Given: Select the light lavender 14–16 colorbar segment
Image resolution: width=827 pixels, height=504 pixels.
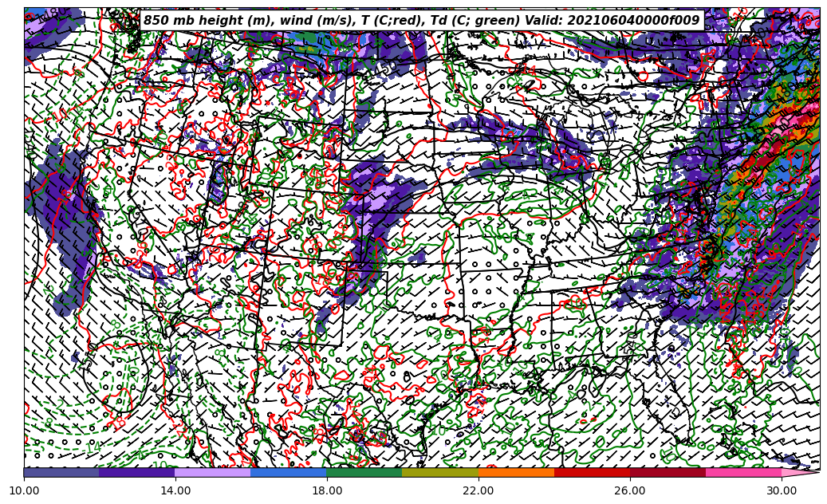Looking at the screenshot, I should coord(213,472).
